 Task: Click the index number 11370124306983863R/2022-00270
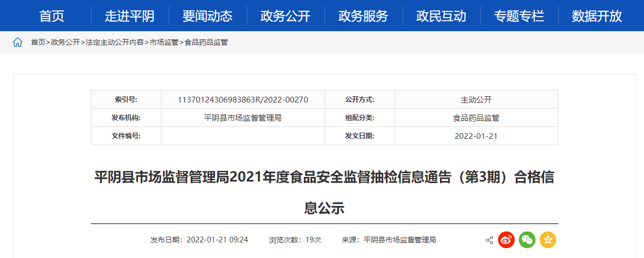point(243,99)
